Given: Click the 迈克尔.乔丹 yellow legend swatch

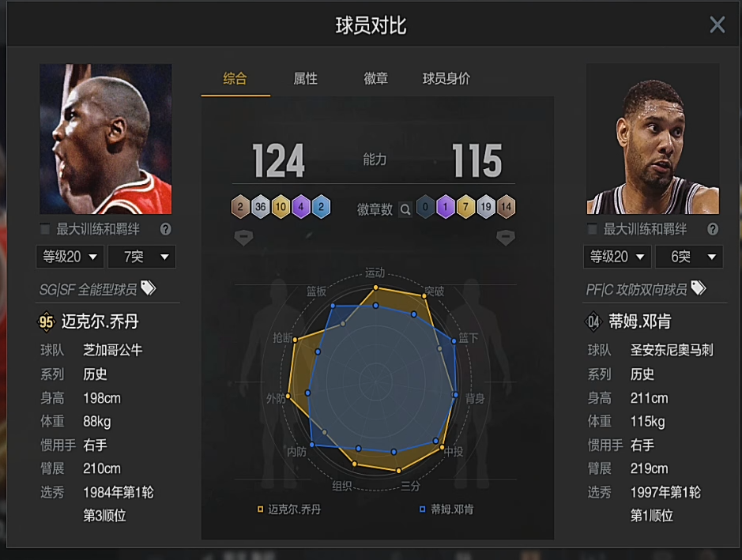Looking at the screenshot, I should [x=260, y=509].
